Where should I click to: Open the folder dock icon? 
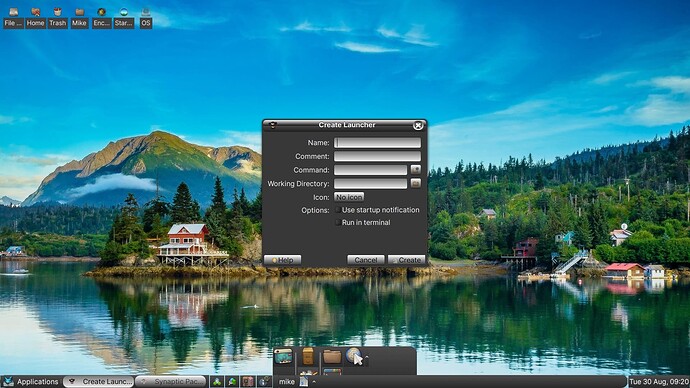(332, 356)
